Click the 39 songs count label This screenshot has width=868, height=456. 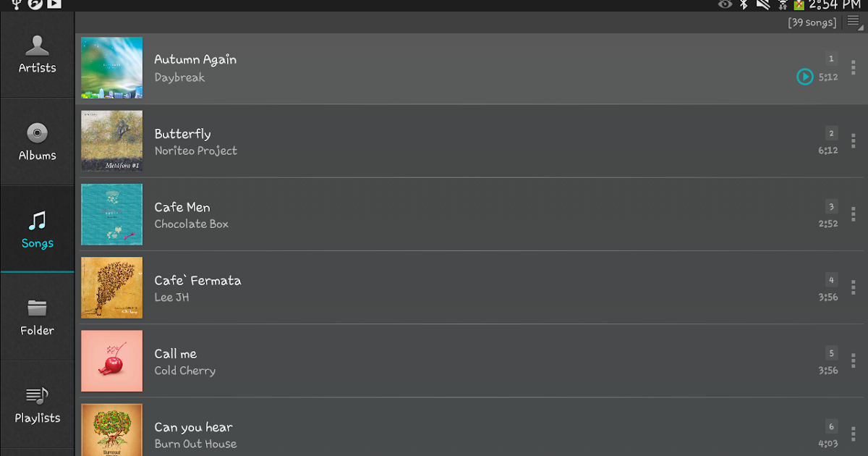(812, 22)
